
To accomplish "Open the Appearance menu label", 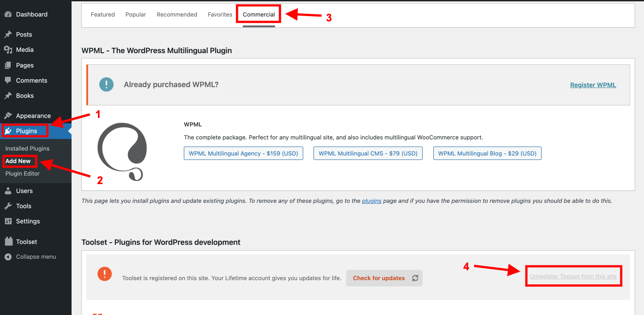I will click(x=34, y=116).
